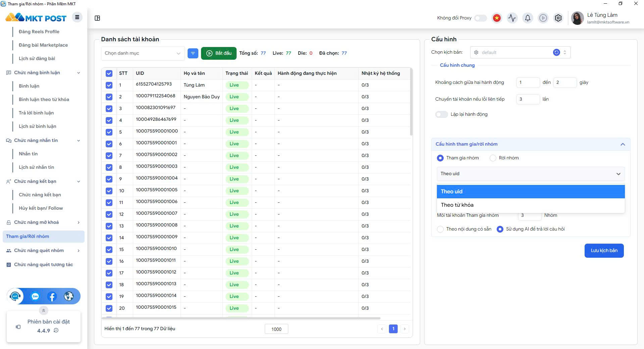
Task: Close the Theo uid dropdown box
Action: pos(531,174)
